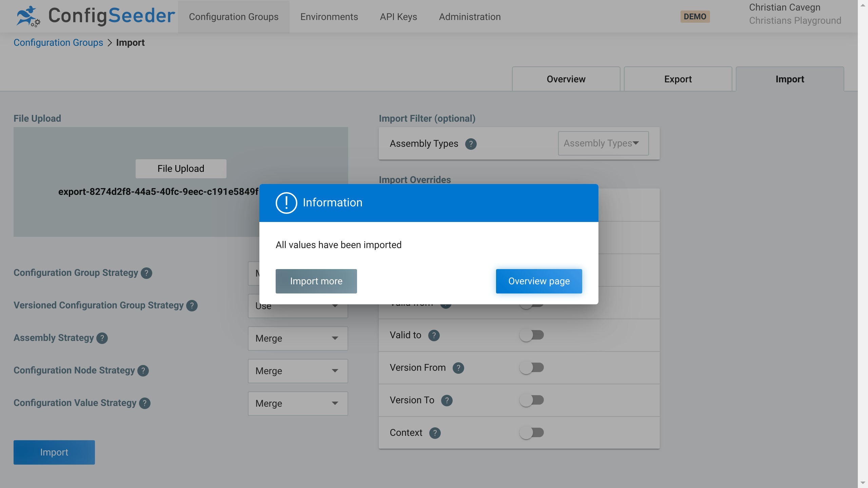Click the Configuration Value Strategy help icon
Viewport: 868px width, 488px height.
(x=146, y=403)
